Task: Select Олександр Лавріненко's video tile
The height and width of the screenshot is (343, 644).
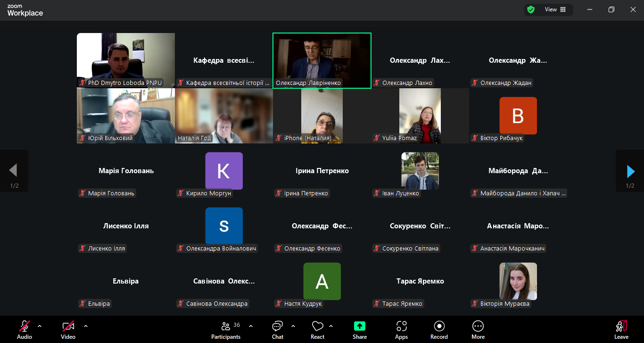Action: point(322,60)
